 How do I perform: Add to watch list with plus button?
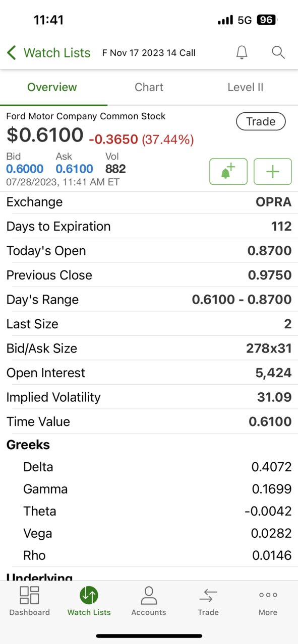(x=273, y=172)
